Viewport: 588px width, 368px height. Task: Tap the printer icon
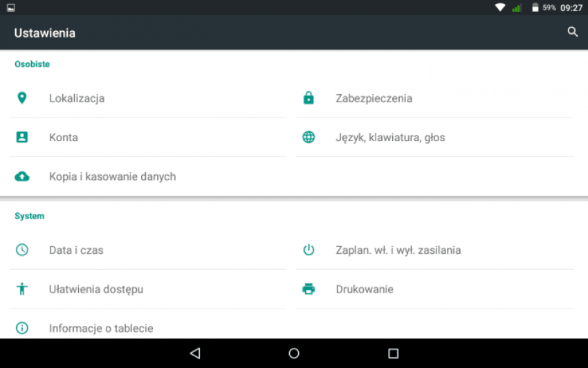[x=309, y=289]
